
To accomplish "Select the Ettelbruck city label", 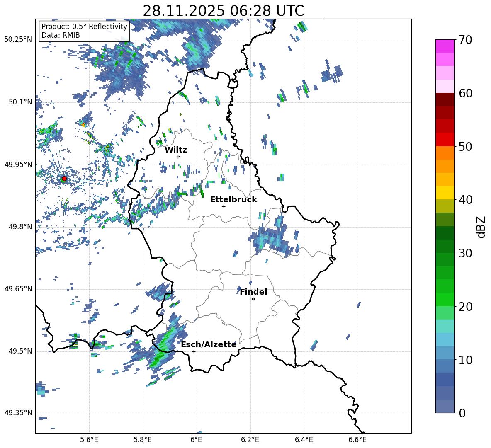I will 233,199.
